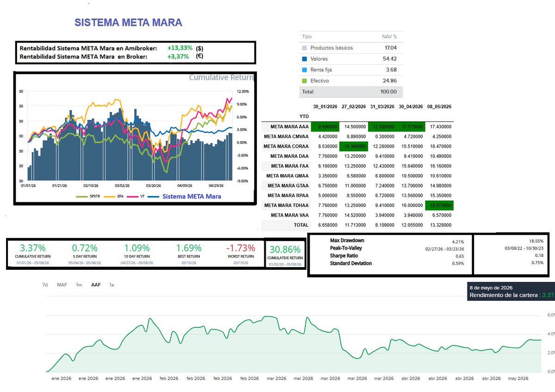Viewport: 555px width, 392px height.
Task: Select the 1m time range tab
Action: (79, 285)
